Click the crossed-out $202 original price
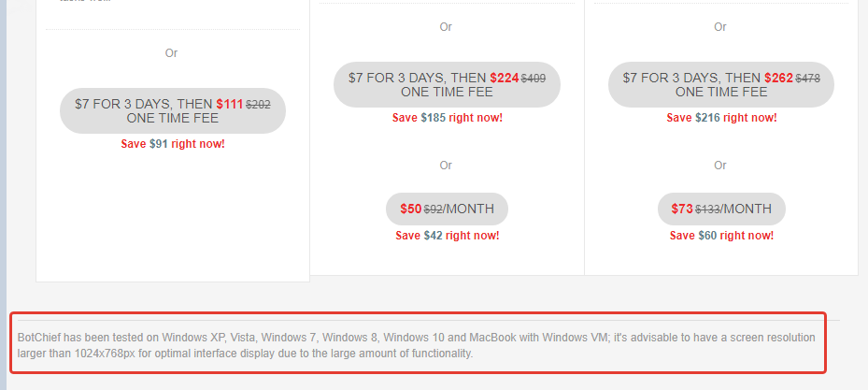 tap(258, 105)
